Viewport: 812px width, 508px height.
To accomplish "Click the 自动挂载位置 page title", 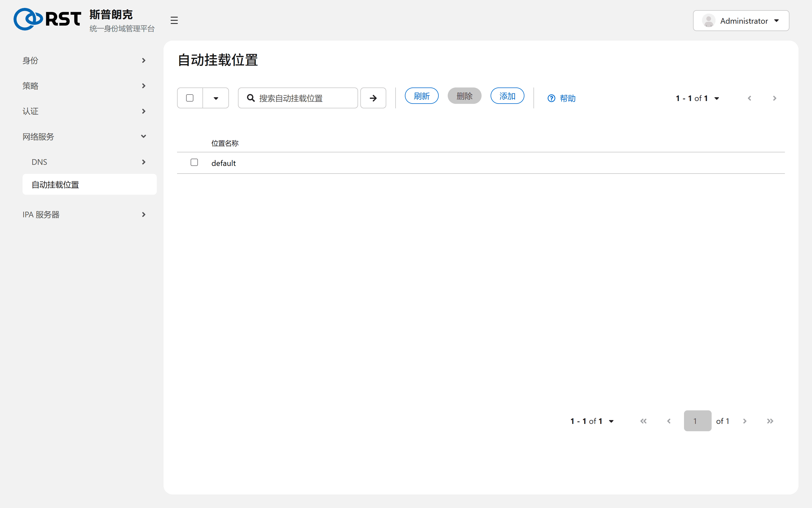I will [218, 60].
